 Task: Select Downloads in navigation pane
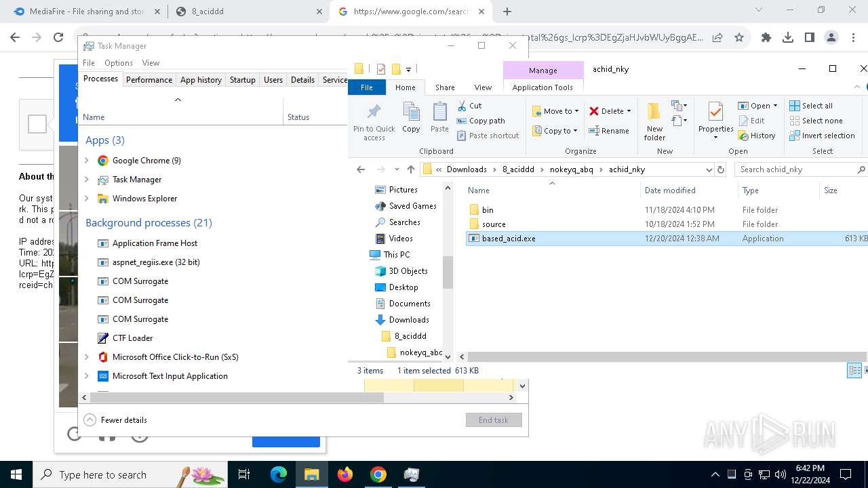coord(409,320)
